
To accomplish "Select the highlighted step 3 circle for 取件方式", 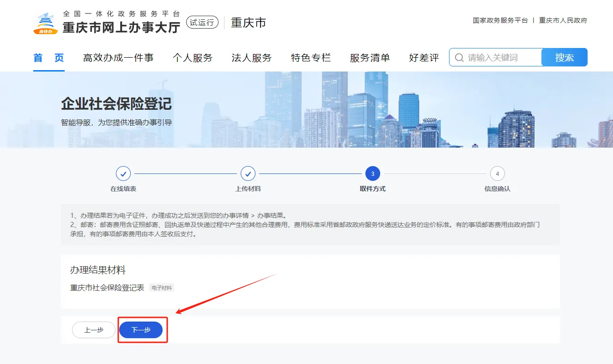I will (373, 174).
